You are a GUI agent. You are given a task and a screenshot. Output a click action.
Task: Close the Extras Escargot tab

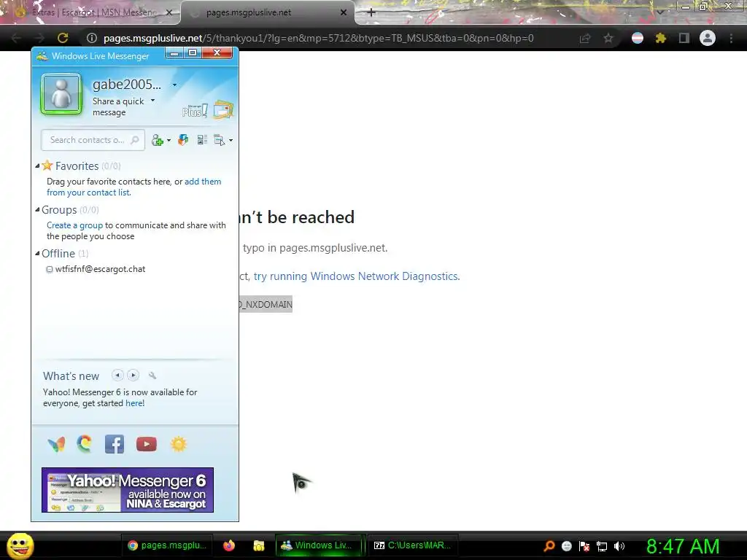click(169, 12)
